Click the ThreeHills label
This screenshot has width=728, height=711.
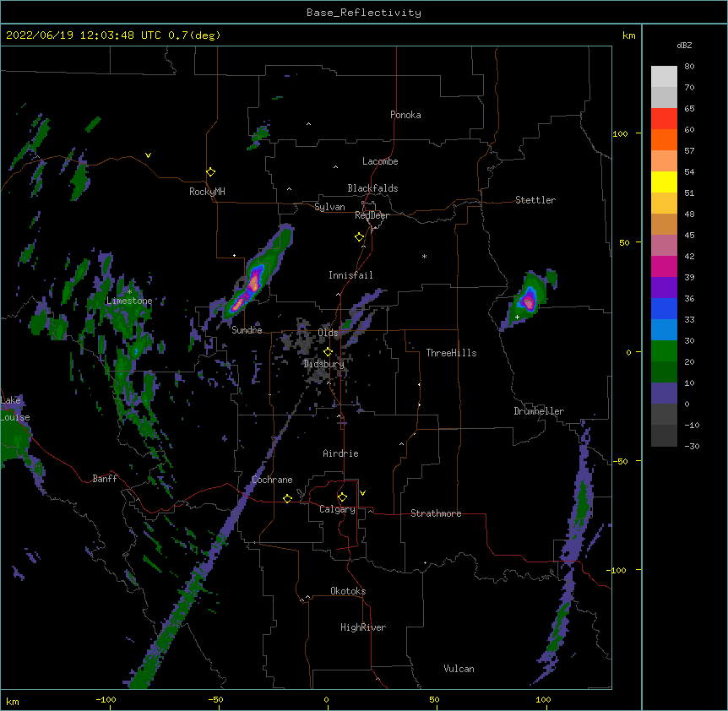point(451,353)
